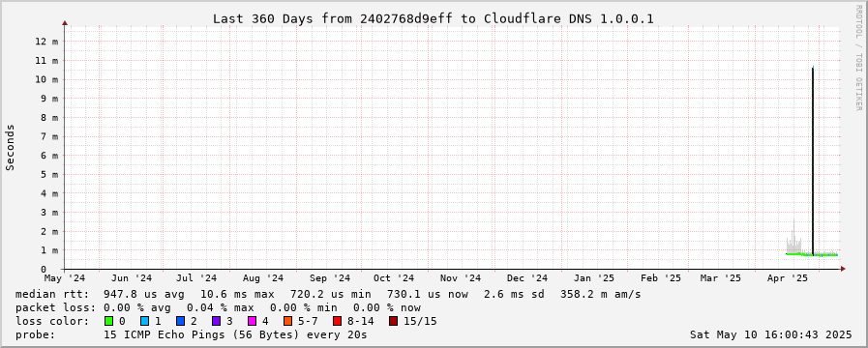Click the magenta loss color 4 swatch
The width and height of the screenshot is (868, 348).
coord(252,321)
